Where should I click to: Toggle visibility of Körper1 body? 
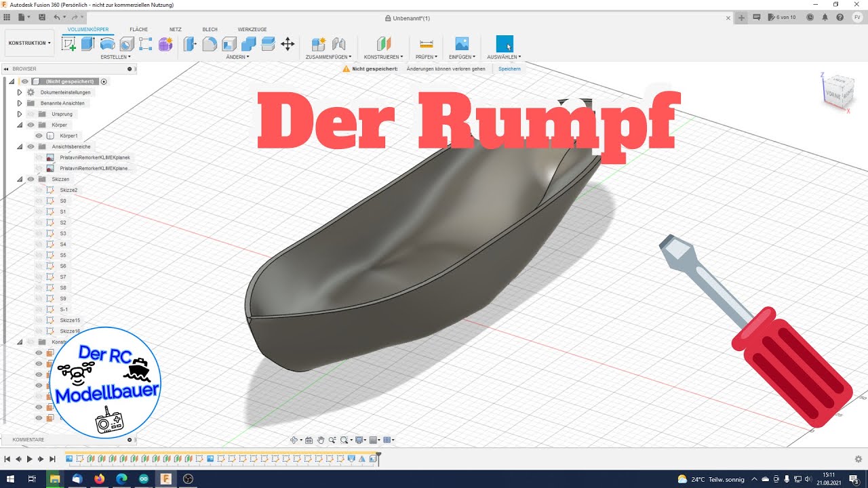pos(39,136)
